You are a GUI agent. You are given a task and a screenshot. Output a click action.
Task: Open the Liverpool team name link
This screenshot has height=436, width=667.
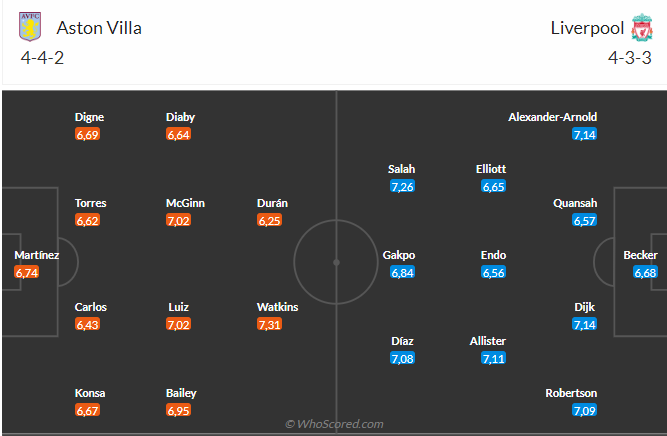coord(587,28)
